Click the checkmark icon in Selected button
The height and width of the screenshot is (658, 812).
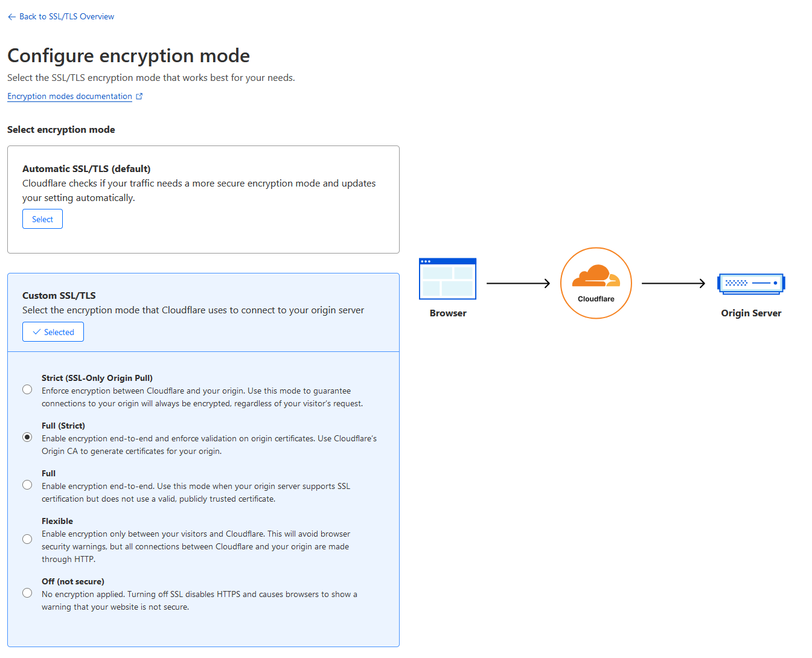click(37, 332)
